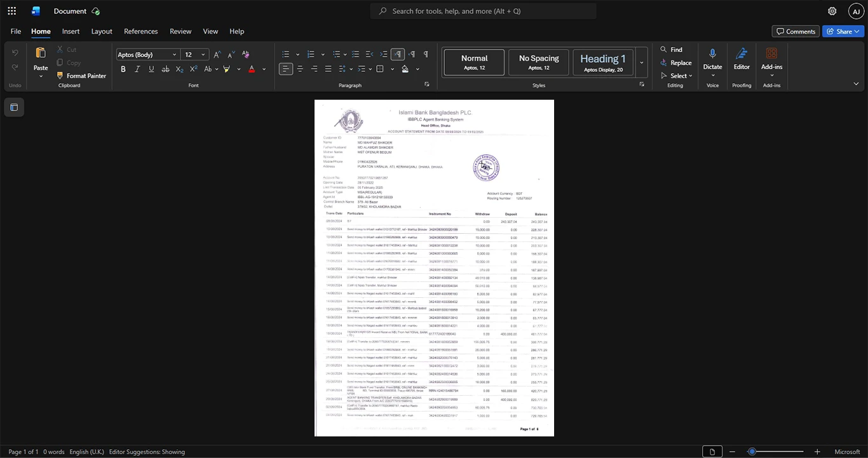
Task: Toggle underline formatting
Action: (151, 69)
